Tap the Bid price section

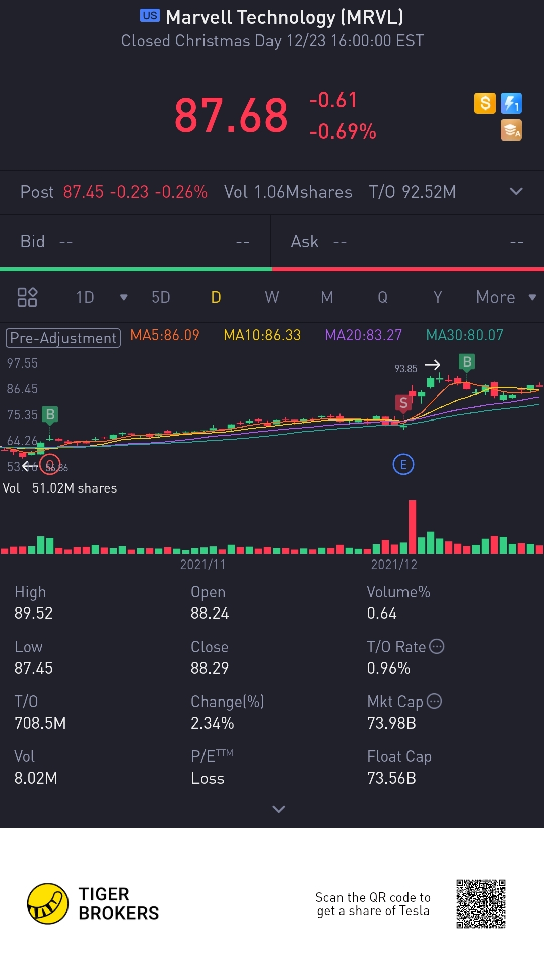(135, 242)
